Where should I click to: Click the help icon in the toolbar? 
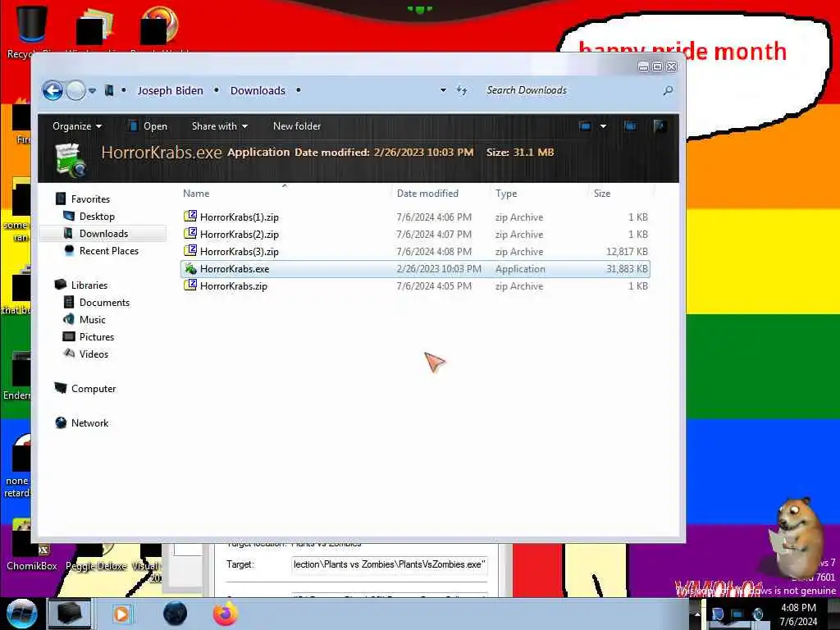point(660,126)
